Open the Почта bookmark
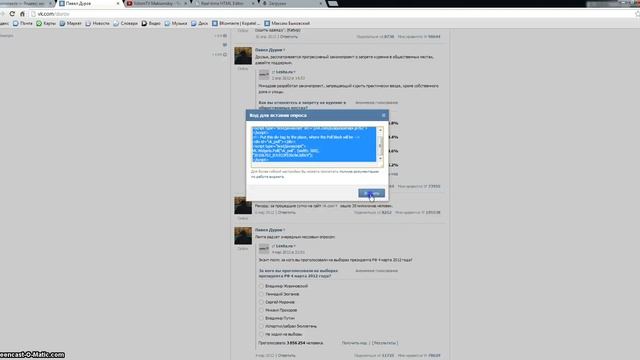640x360 pixels. (x=22, y=23)
